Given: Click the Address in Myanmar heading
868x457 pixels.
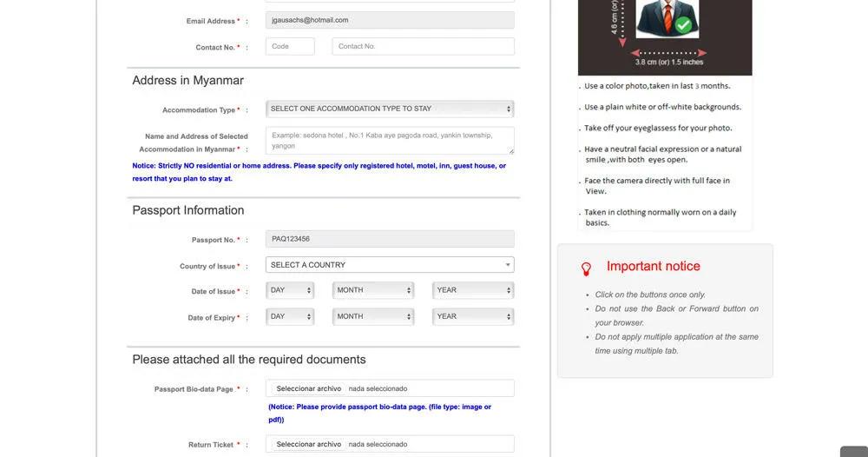Looking at the screenshot, I should [x=187, y=80].
